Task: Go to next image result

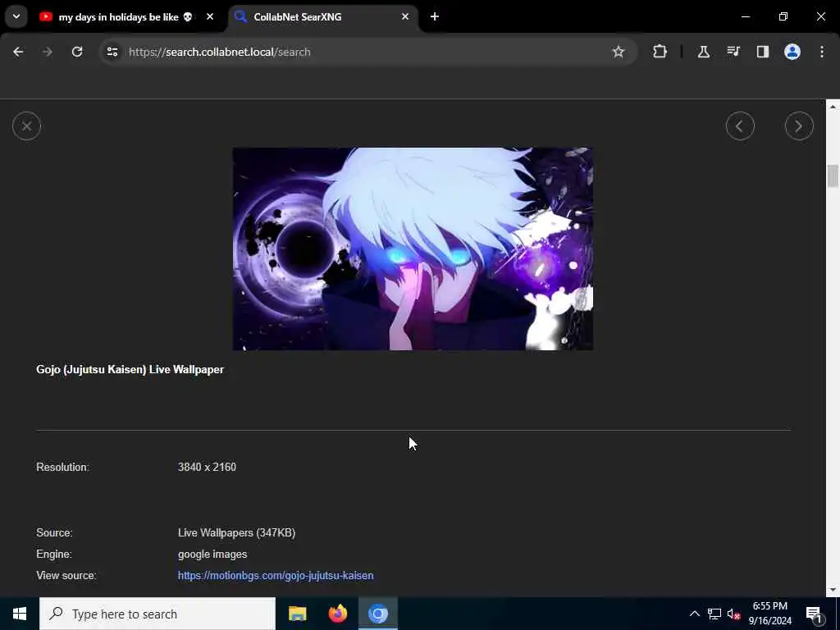Action: tap(799, 126)
